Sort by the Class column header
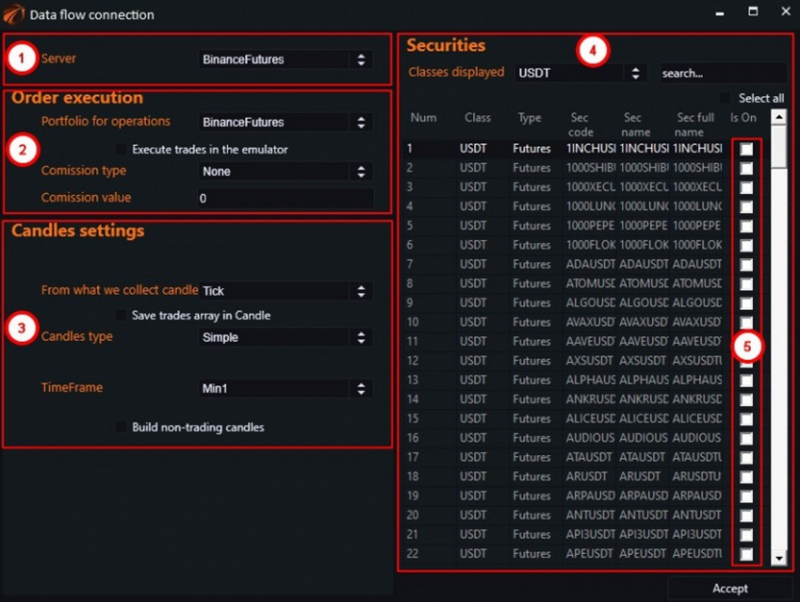This screenshot has height=602, width=800. pyautogui.click(x=478, y=118)
